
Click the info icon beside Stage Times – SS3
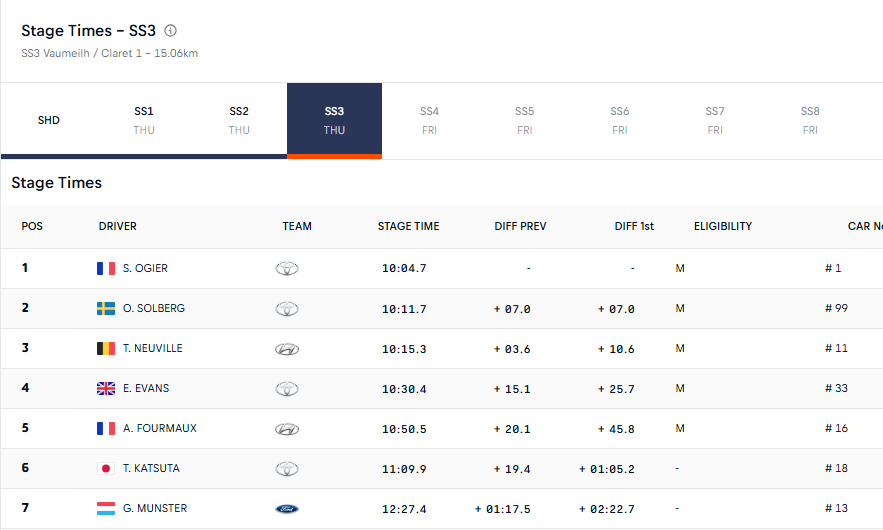pos(171,31)
